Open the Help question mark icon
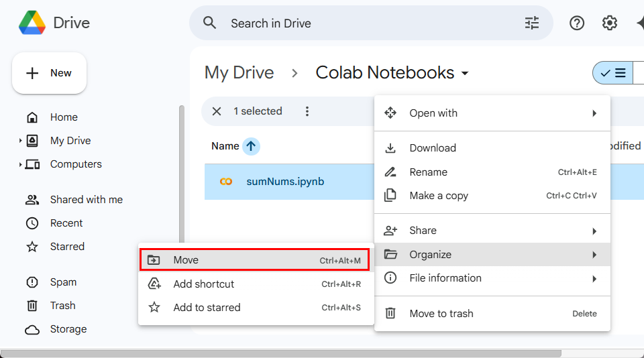Image resolution: width=644 pixels, height=358 pixels. click(577, 23)
